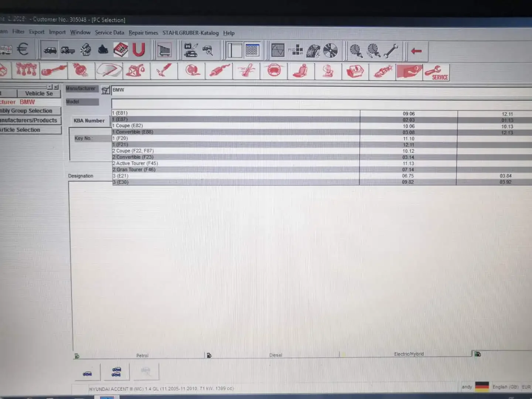Open the oscilloscope waveform diagnostics icon

[278, 50]
